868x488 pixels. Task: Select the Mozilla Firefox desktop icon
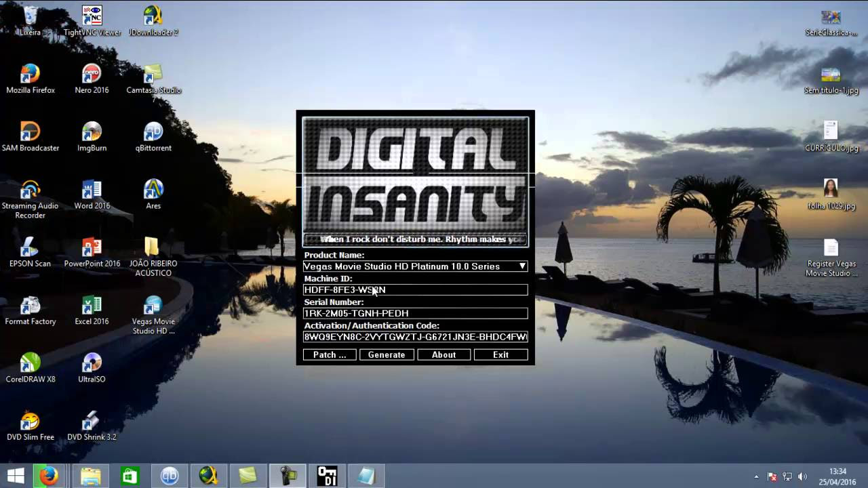(30, 79)
